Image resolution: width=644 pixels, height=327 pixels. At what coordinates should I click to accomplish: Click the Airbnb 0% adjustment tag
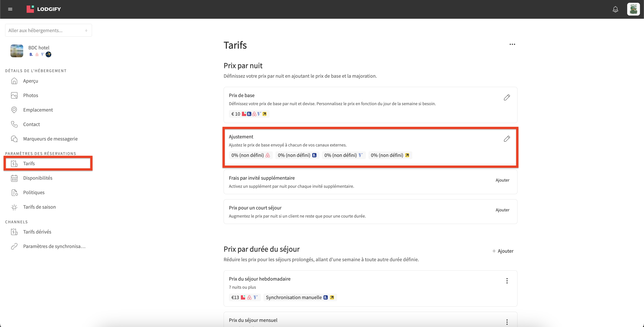coord(250,155)
